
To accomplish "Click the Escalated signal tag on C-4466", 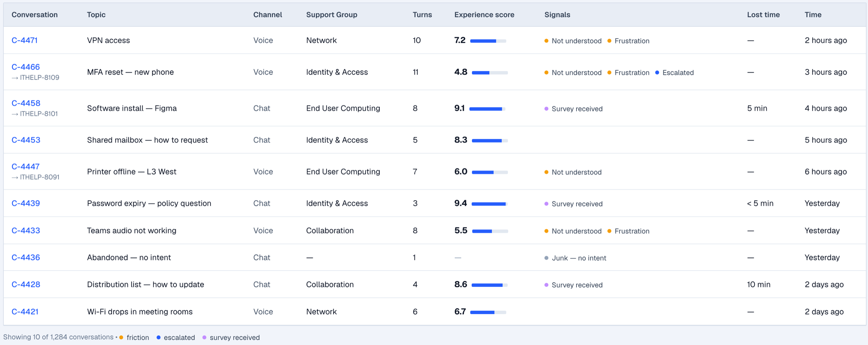I will (675, 73).
